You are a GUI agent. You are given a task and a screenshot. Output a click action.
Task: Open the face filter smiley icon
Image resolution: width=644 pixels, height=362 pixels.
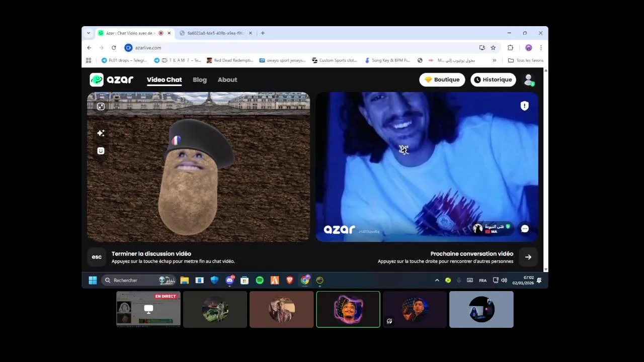[101, 151]
